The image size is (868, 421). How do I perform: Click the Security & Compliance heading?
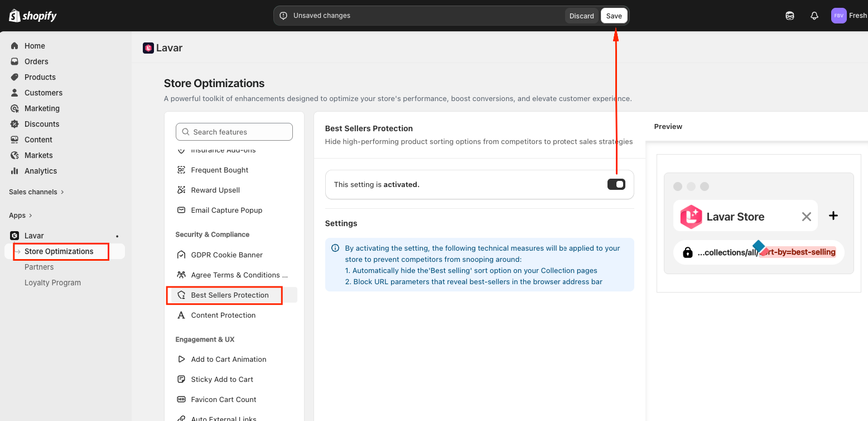(213, 235)
